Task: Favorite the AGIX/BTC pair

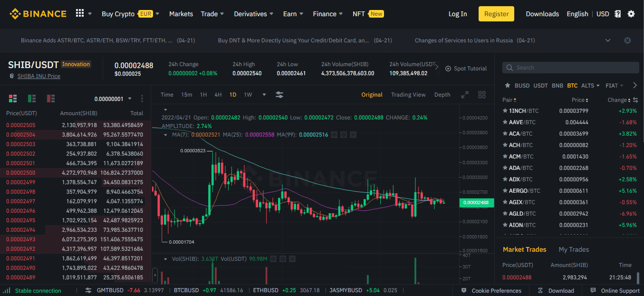Action: (505, 202)
